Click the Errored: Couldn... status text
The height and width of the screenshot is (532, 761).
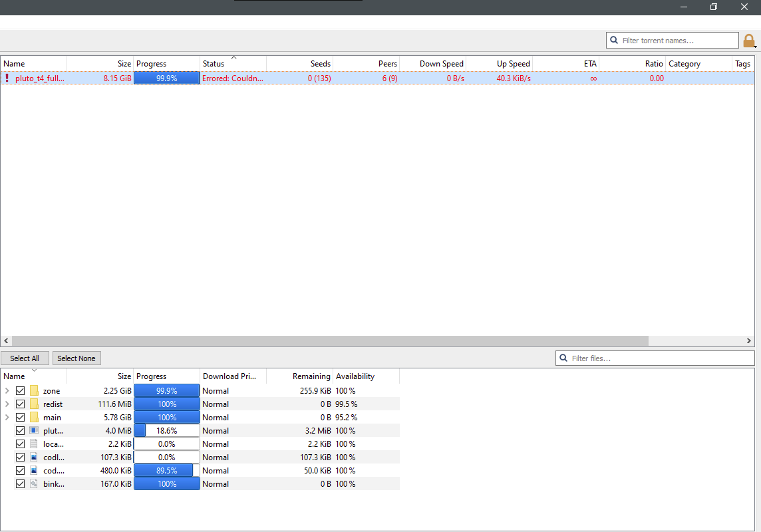(232, 78)
